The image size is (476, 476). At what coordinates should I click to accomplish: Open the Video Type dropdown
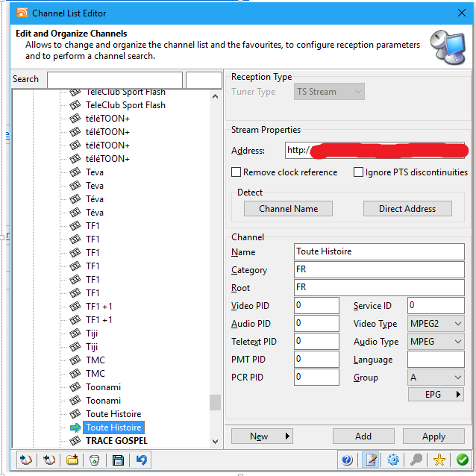436,324
